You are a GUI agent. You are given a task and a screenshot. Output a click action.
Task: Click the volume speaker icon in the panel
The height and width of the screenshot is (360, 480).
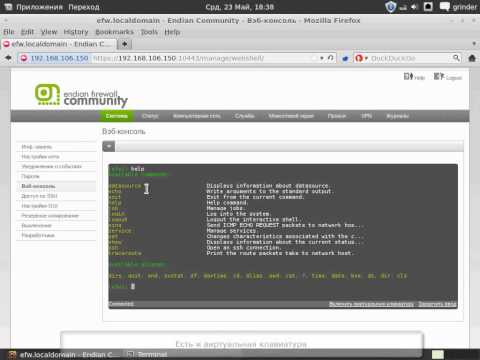tap(414, 7)
